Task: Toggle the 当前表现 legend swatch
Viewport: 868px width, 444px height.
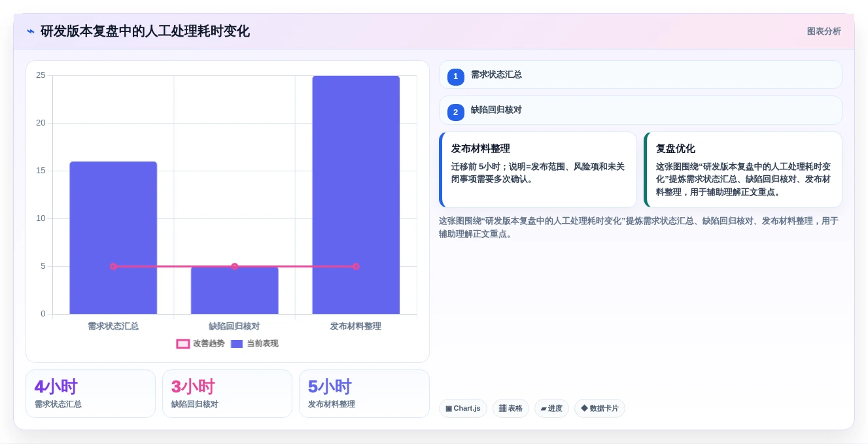Action: 237,344
